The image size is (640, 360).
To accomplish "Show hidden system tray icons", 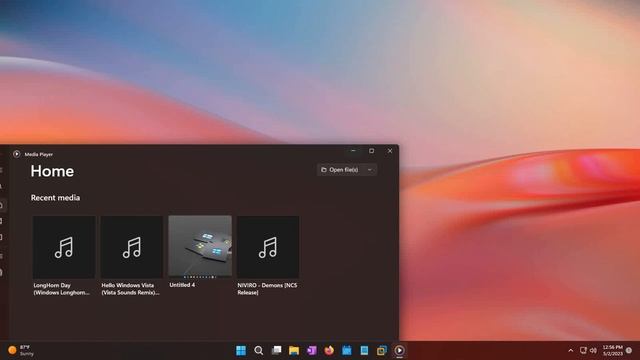I will coord(571,350).
